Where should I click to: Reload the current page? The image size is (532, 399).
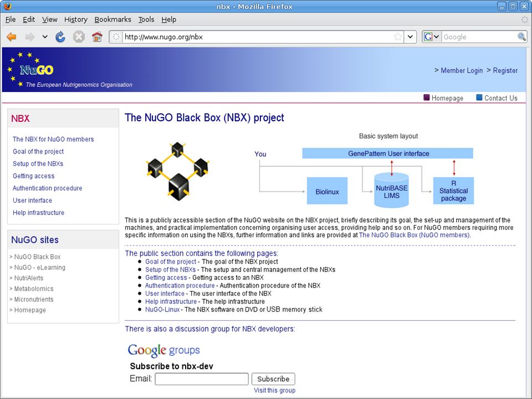pos(60,37)
